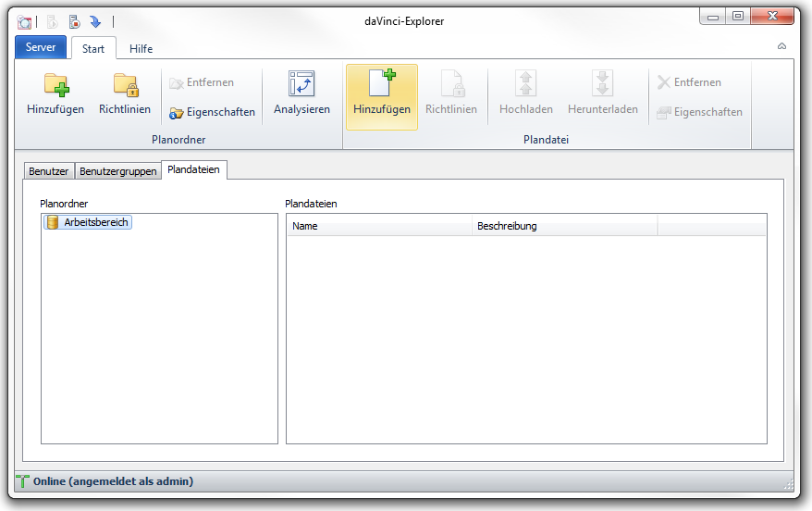
Task: Switch to the Benutzergruppen tab
Action: [x=117, y=171]
